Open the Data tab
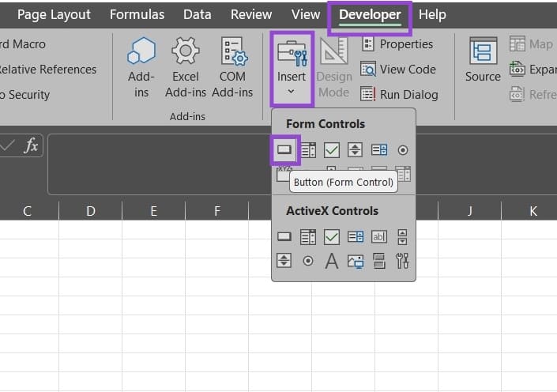The width and height of the screenshot is (557, 392). [198, 14]
